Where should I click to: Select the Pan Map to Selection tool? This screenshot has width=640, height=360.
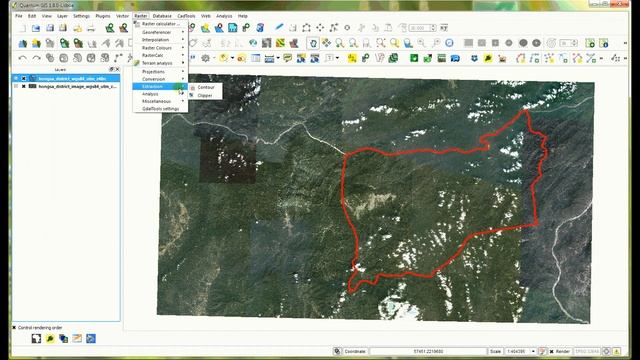(x=326, y=43)
